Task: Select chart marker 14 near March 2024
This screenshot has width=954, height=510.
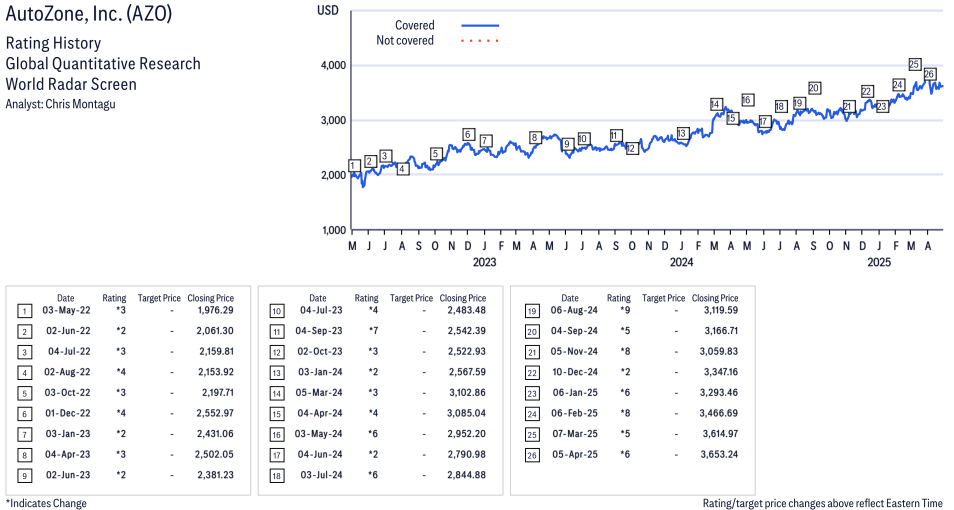Action: point(716,105)
